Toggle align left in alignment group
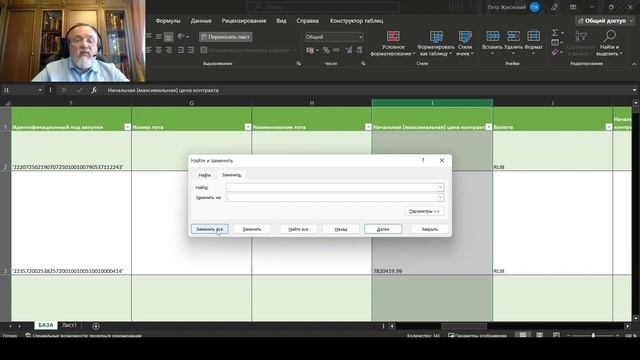640x360 pixels. [149, 50]
